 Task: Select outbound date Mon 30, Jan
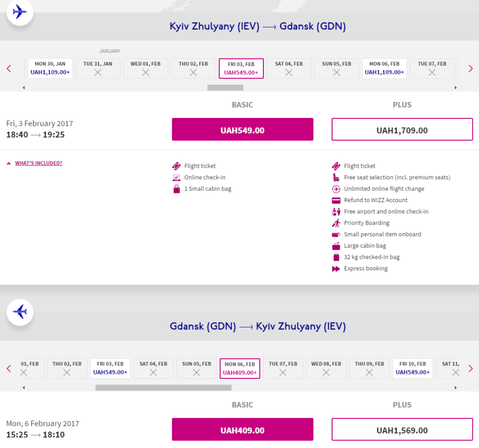pos(50,68)
